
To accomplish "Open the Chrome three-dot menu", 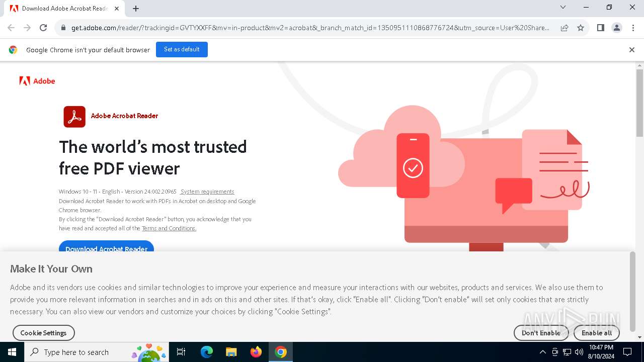I will [633, 28].
